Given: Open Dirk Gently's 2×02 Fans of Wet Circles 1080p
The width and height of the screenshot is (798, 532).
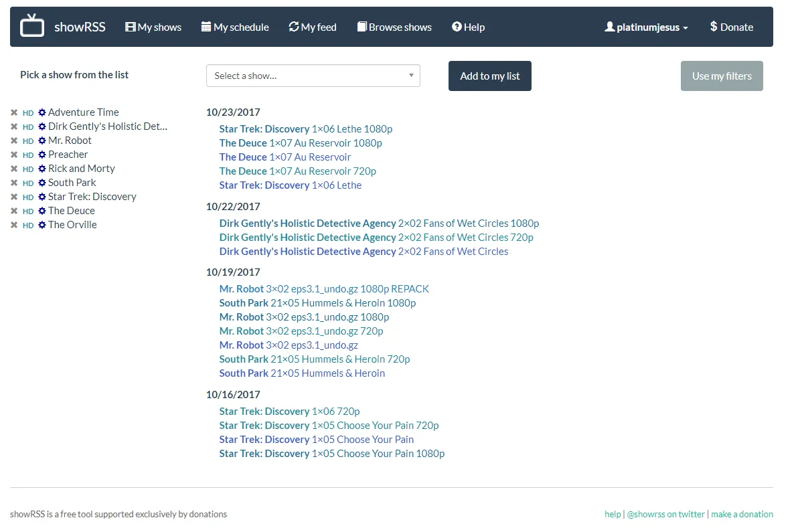Looking at the screenshot, I should (379, 224).
